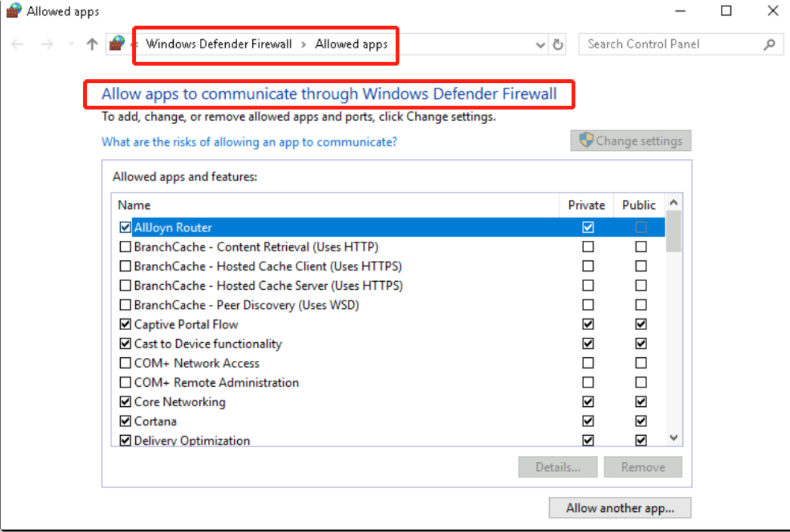Refresh the Allowed apps page
790x532 pixels.
(558, 45)
